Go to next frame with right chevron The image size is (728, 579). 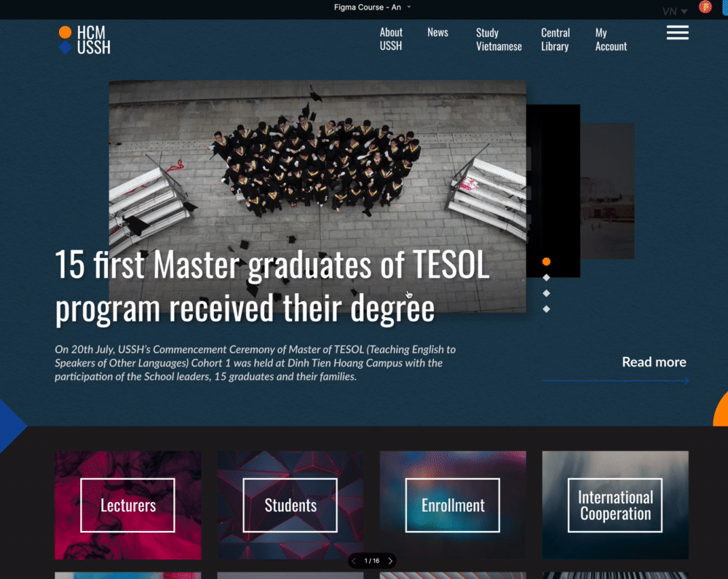390,561
